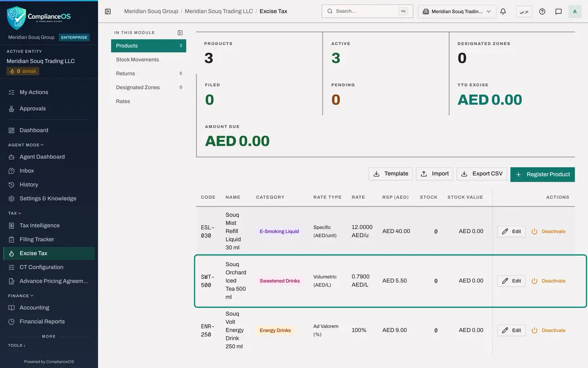Collapse the Agent Mode section
The height and width of the screenshot is (368, 588).
[x=26, y=145]
